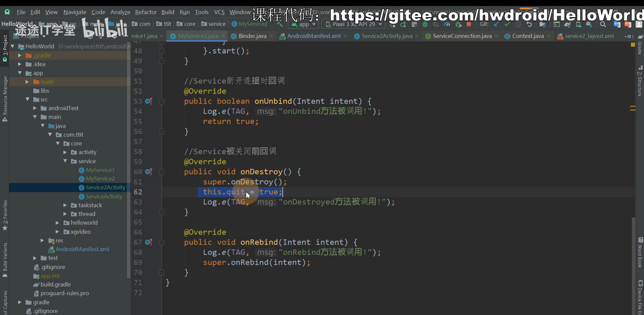Click Apply Changes and Restart Activity icon
Screen dimensions: 644x315
click(403, 24)
